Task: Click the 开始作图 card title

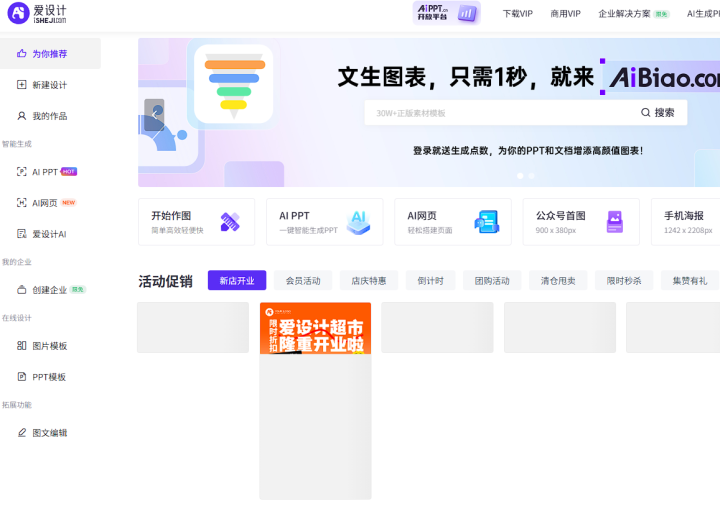Action: (171, 216)
